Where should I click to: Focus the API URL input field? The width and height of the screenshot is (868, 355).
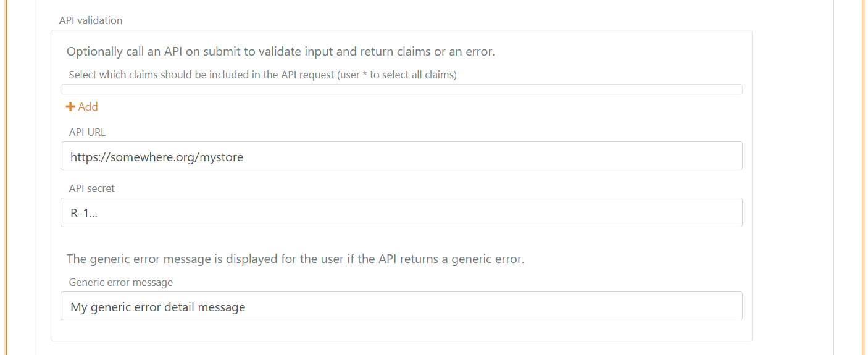pos(401,156)
